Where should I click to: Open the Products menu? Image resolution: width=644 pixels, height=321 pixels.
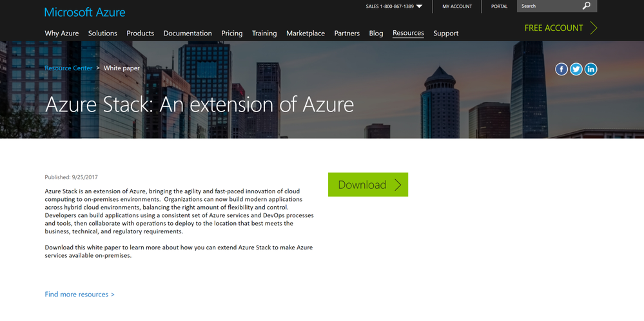[x=140, y=34]
